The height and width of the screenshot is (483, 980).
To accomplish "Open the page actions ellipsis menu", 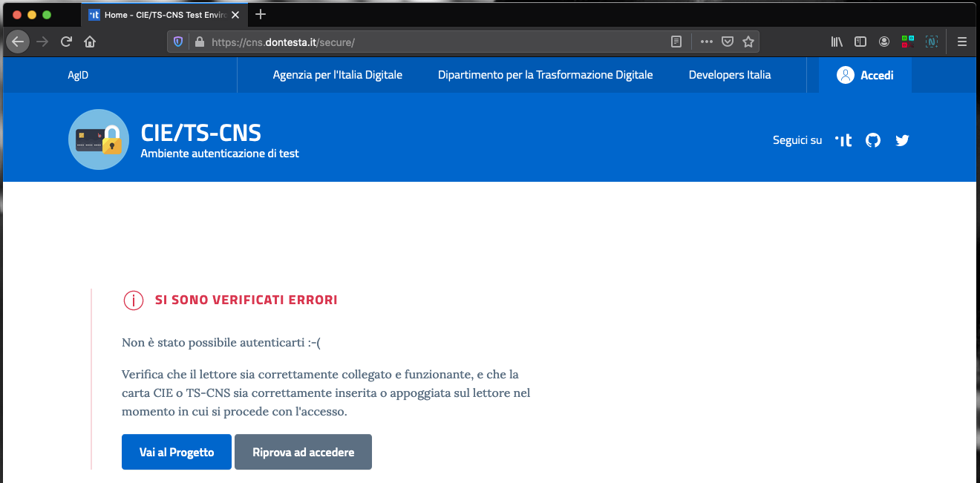I will (706, 42).
